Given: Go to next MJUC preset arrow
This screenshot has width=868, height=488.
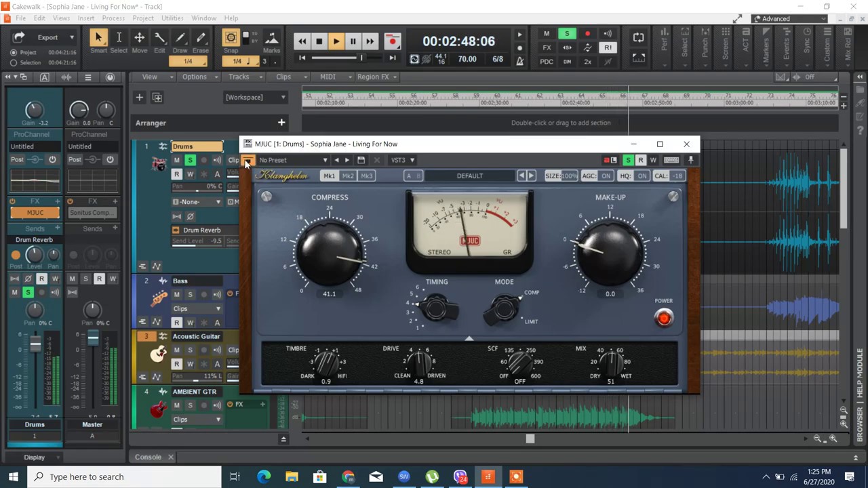Looking at the screenshot, I should click(347, 160).
